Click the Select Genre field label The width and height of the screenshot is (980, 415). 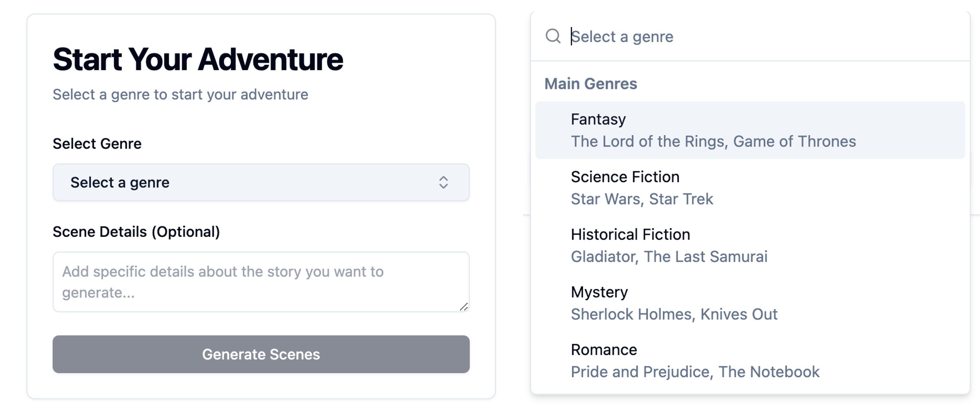click(97, 144)
